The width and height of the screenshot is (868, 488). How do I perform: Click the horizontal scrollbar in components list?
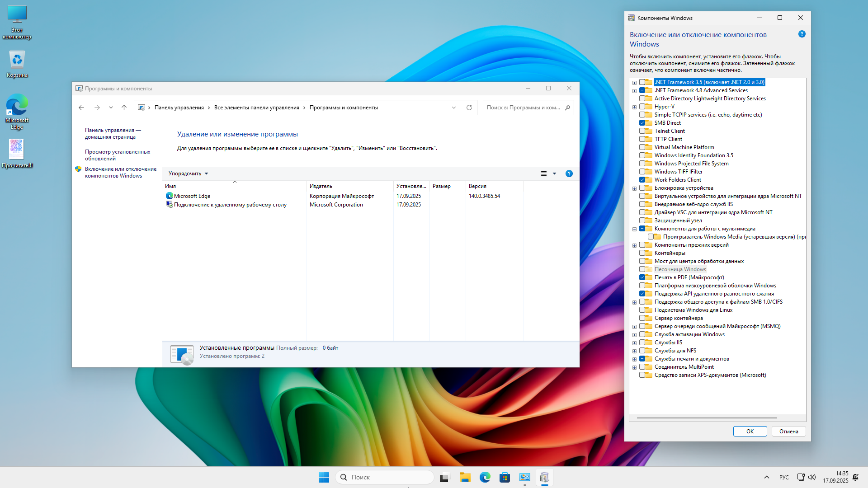point(707,418)
